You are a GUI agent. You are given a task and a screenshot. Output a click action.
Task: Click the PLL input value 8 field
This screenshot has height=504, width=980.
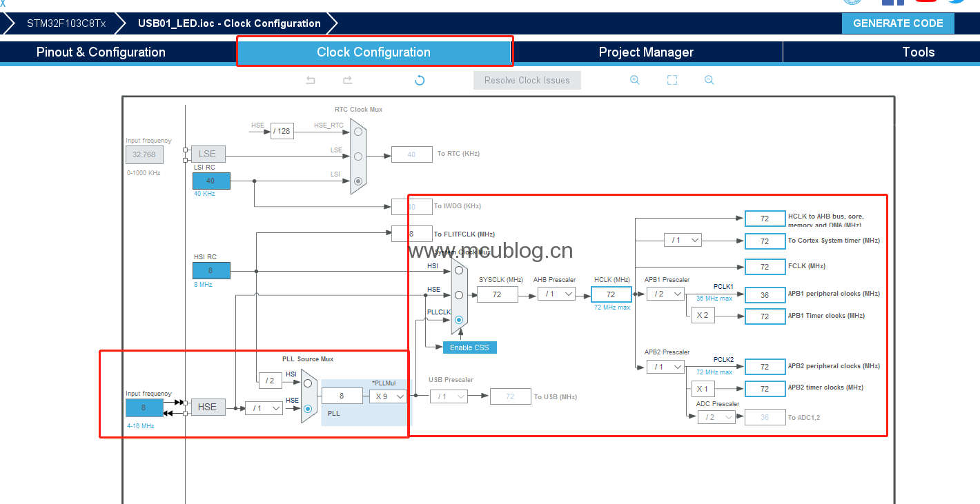[x=342, y=396]
